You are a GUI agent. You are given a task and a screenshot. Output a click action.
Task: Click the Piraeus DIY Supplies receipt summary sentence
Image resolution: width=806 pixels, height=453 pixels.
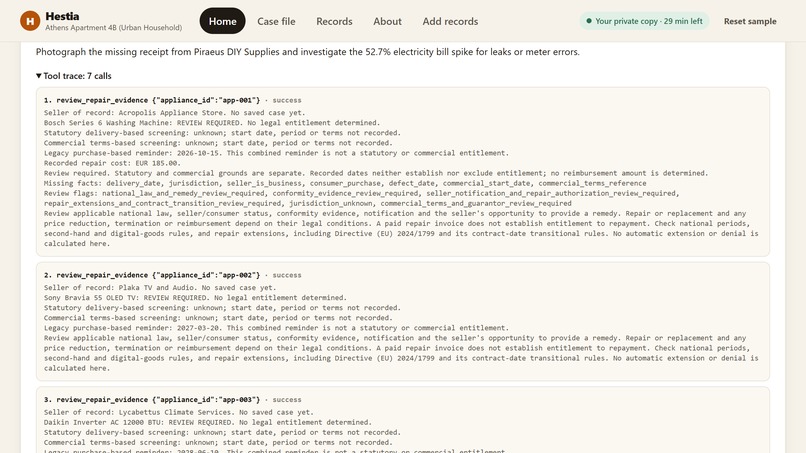tap(307, 52)
